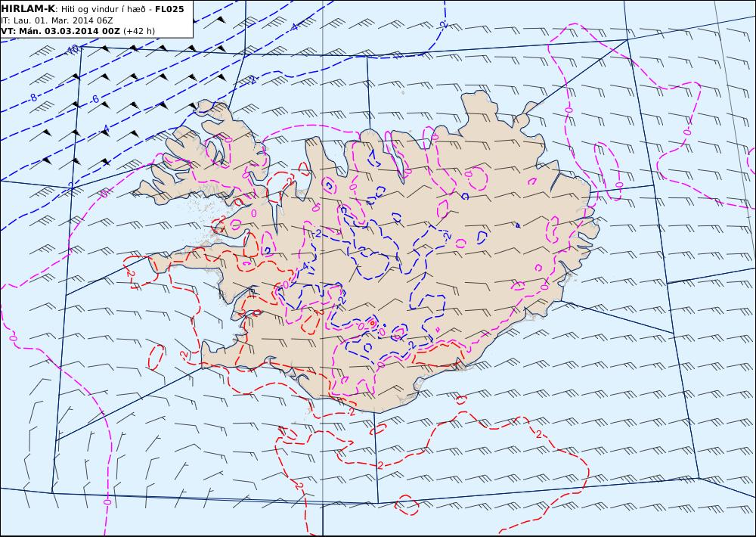This screenshot has height=537, width=756.
Task: Click the 'VT: Mán. 03.03.2014 00Z' valid time
Action: [60, 31]
